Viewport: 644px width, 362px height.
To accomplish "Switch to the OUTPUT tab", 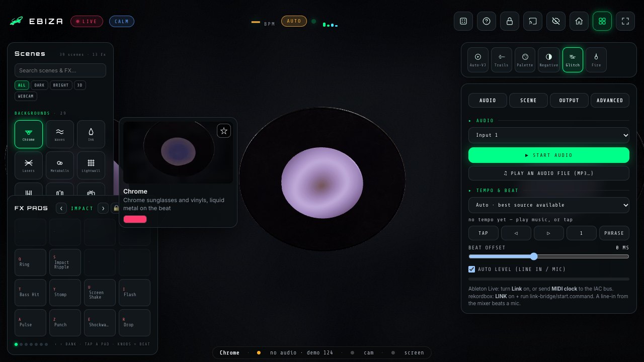I will point(569,100).
